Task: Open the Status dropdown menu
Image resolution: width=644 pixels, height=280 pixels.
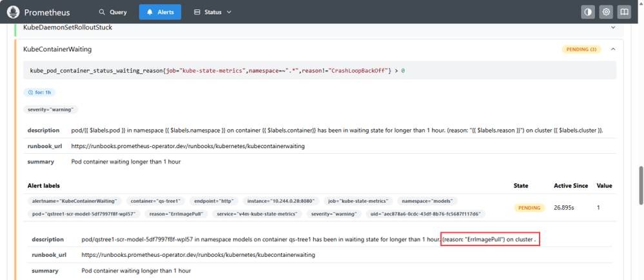Action: point(212,12)
